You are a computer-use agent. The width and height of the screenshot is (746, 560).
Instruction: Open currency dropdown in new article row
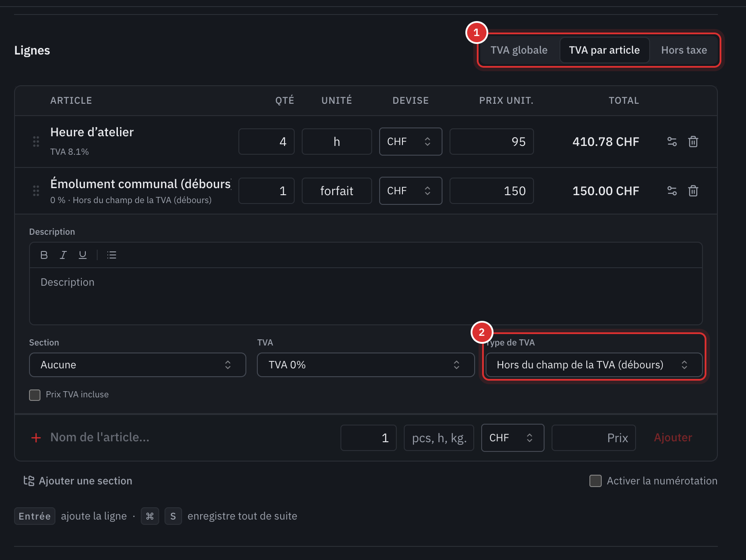(513, 438)
